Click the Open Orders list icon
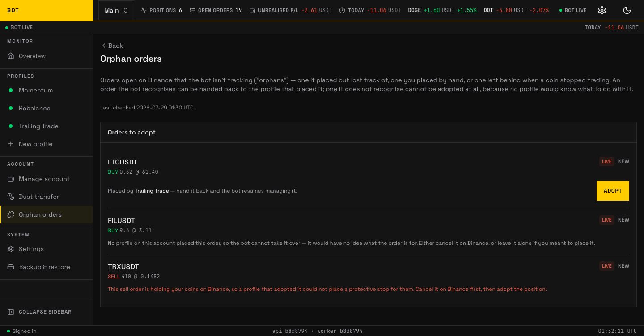644x336 pixels. (x=192, y=10)
